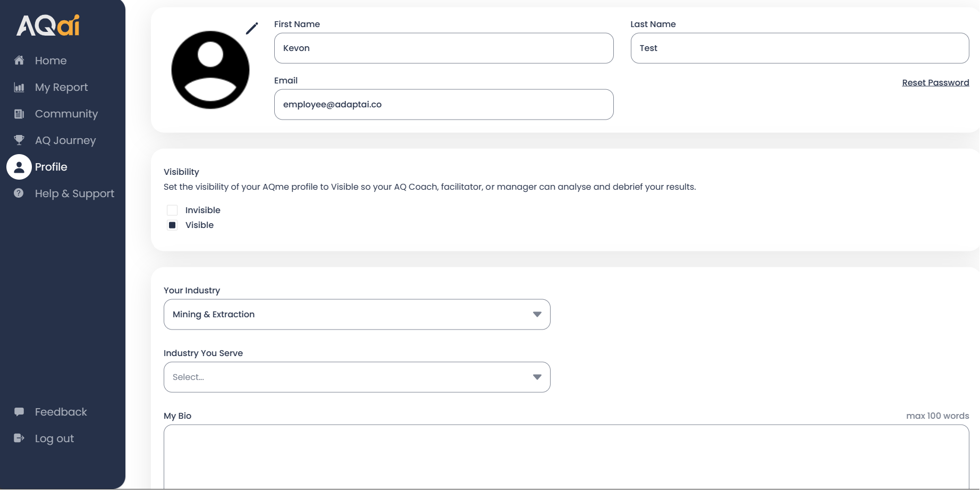The height and width of the screenshot is (490, 980).
Task: Open the Feedback link
Action: (x=61, y=412)
